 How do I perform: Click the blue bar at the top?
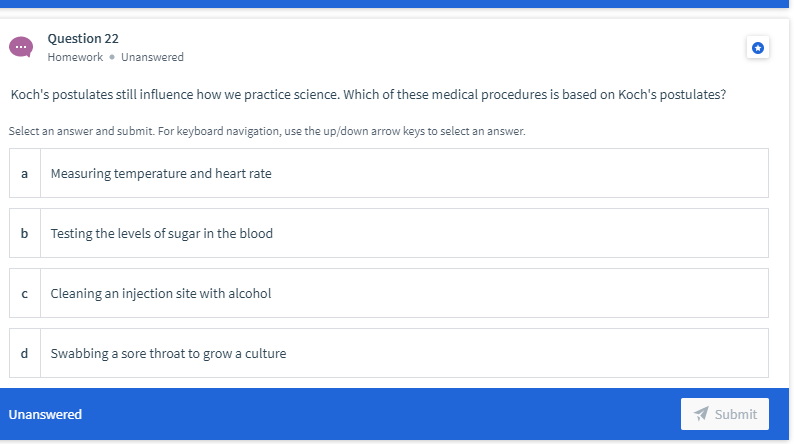point(397,4)
